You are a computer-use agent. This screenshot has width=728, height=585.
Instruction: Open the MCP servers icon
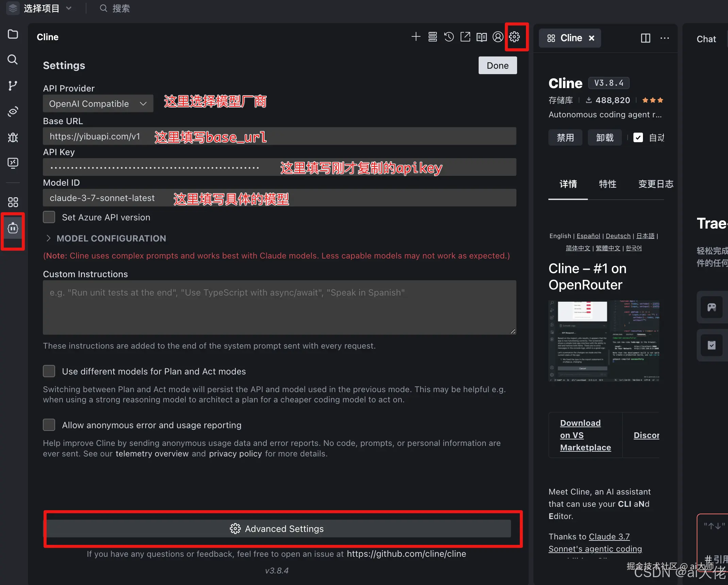pos(432,37)
